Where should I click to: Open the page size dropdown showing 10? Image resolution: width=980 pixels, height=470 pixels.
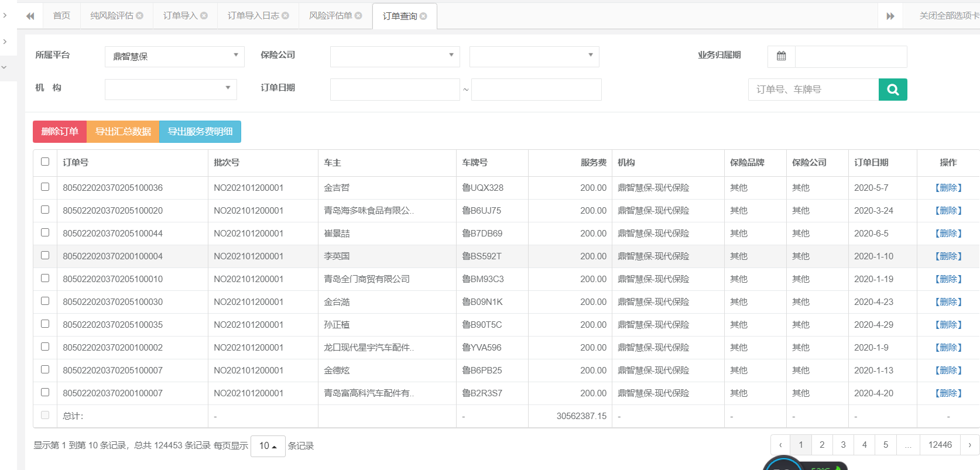(x=268, y=446)
